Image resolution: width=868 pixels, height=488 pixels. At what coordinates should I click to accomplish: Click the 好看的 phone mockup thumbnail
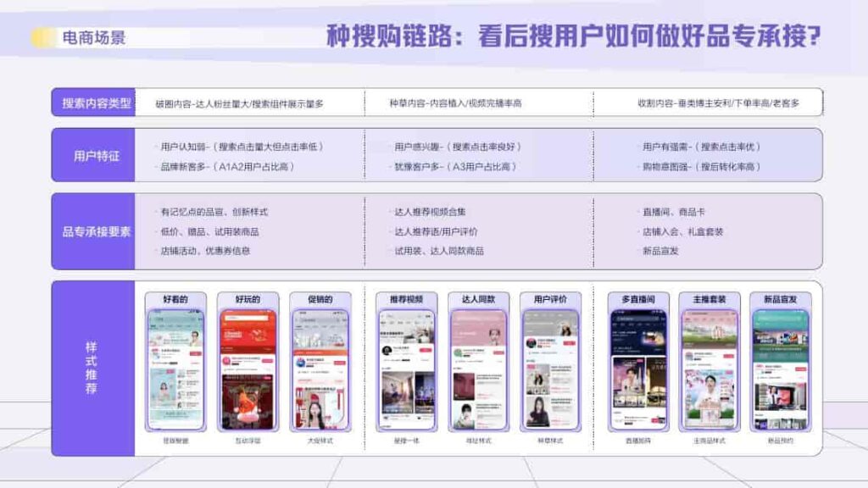(x=175, y=369)
